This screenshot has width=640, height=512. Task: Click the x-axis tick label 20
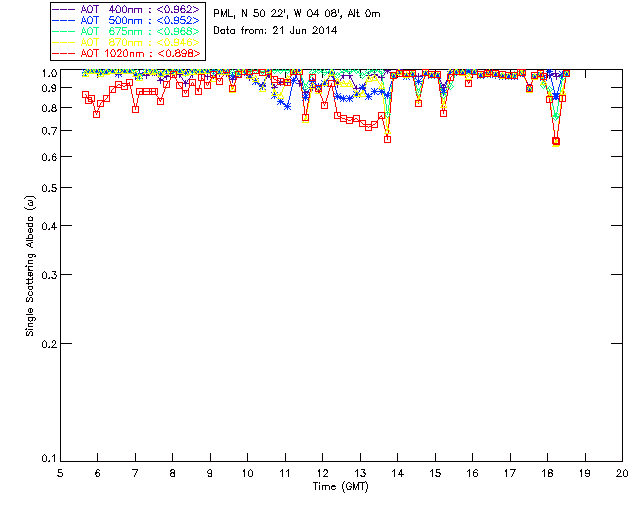622,473
